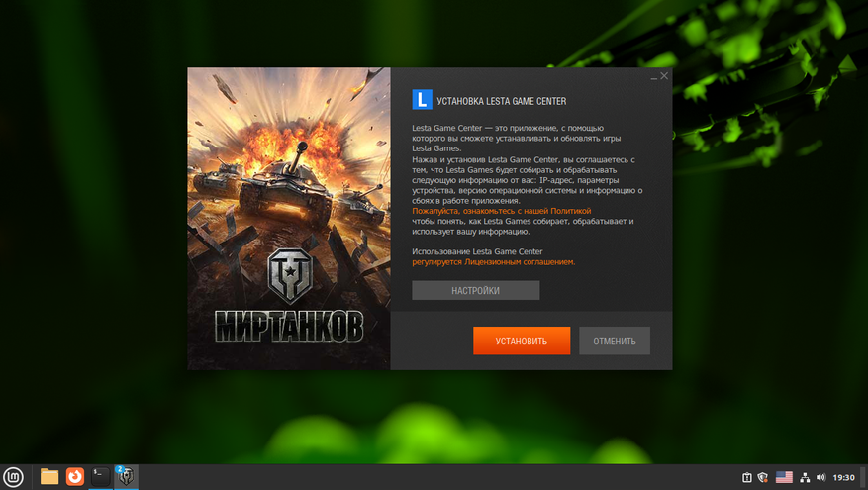Click the blue Lesta "L" logo icon

422,100
